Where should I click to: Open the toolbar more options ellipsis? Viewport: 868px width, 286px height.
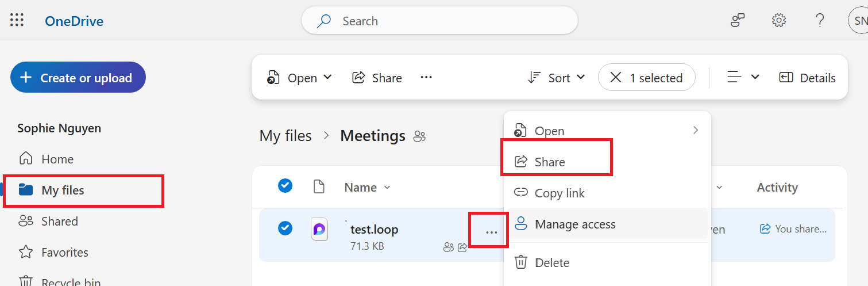click(426, 77)
